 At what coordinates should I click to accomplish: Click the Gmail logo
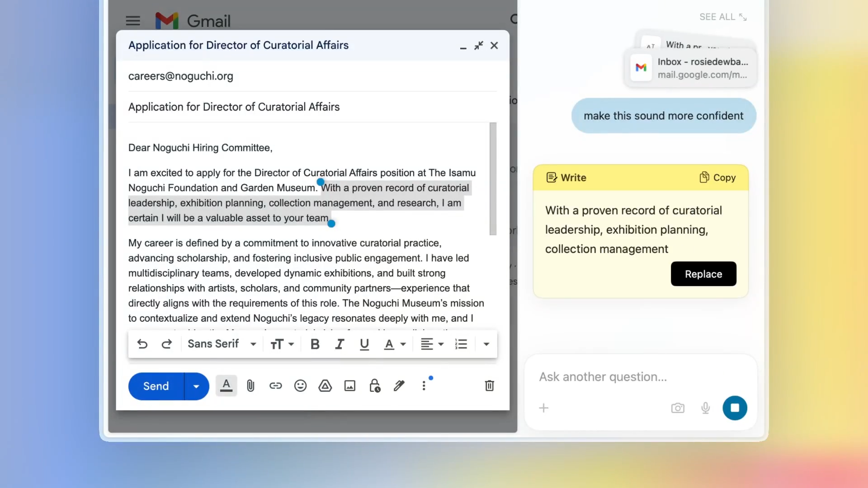coord(193,21)
